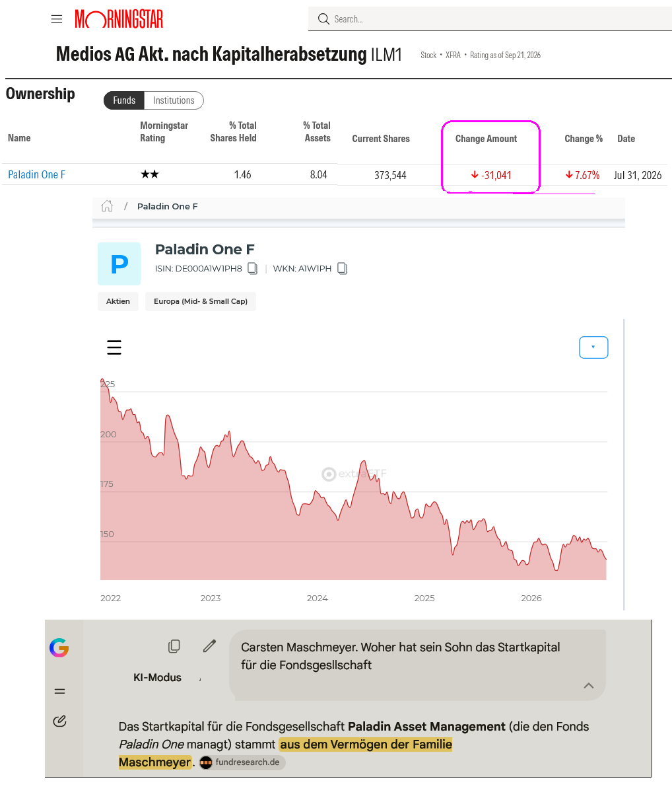Copy the query with copy icon
Image resolution: width=672 pixels, height=798 pixels.
(x=174, y=646)
